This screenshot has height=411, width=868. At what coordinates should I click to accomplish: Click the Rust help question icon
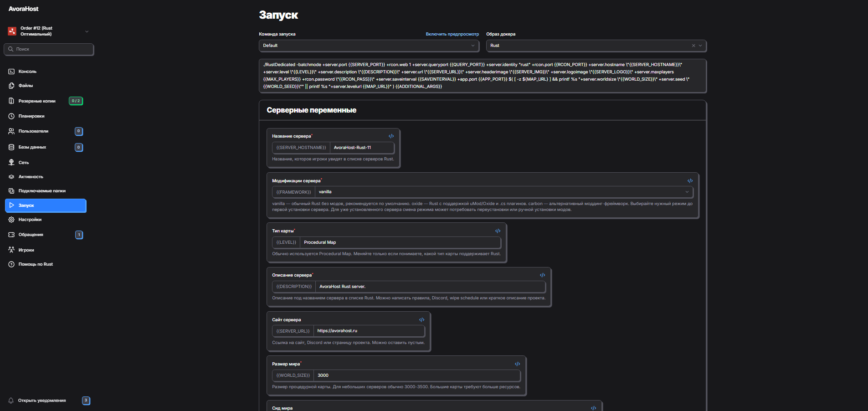11,264
